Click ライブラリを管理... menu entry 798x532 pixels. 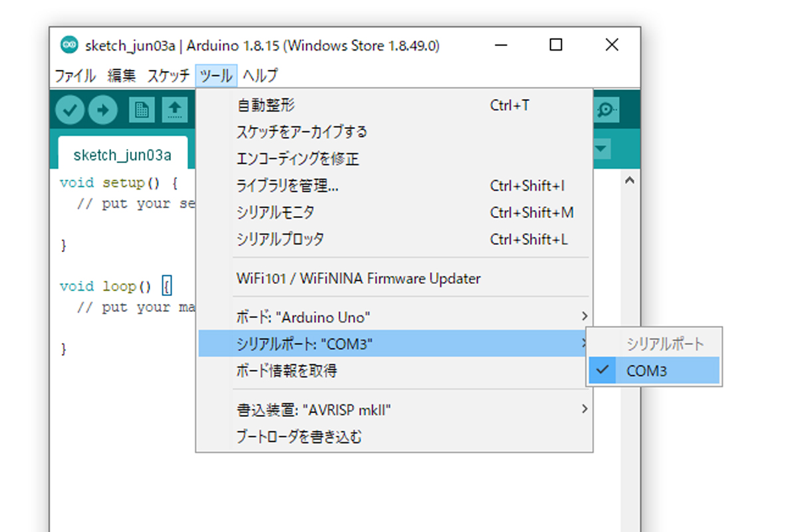click(287, 186)
